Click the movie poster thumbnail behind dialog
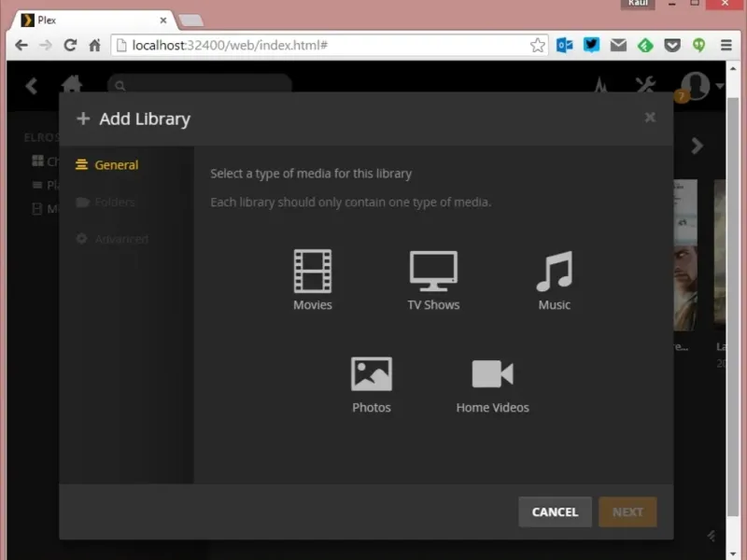The image size is (747, 560). tap(685, 255)
